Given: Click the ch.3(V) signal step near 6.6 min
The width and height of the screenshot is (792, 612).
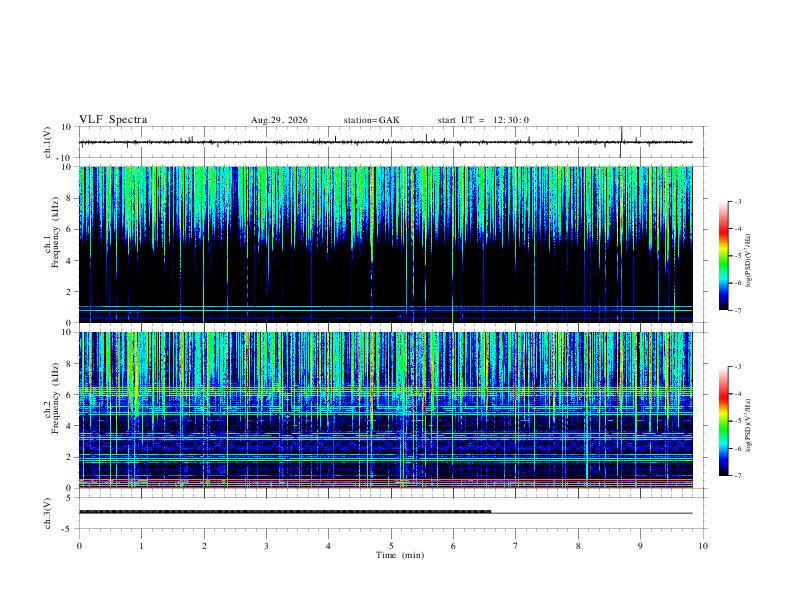Looking at the screenshot, I should [x=491, y=512].
